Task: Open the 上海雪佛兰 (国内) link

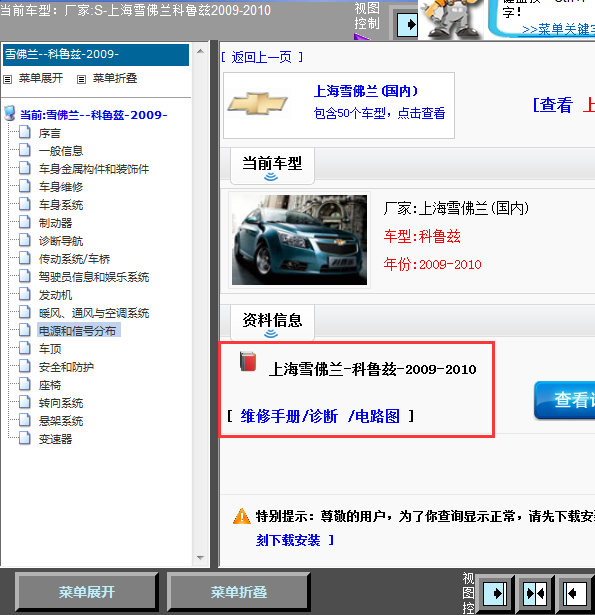Action: point(366,91)
